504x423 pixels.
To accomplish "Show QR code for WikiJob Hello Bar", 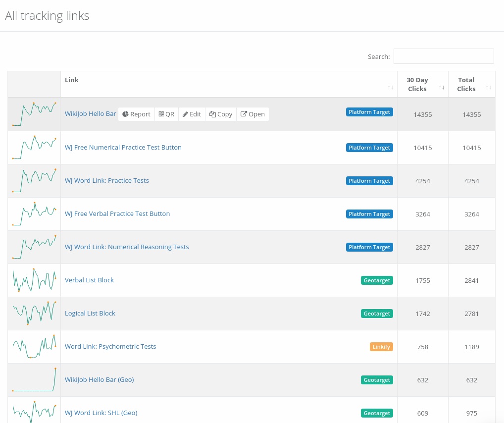I will coord(166,114).
